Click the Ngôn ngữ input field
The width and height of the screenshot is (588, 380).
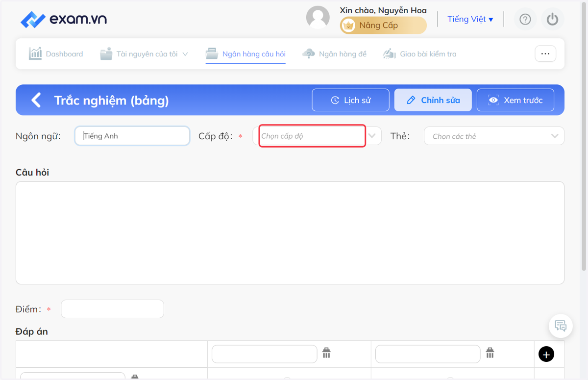click(132, 136)
